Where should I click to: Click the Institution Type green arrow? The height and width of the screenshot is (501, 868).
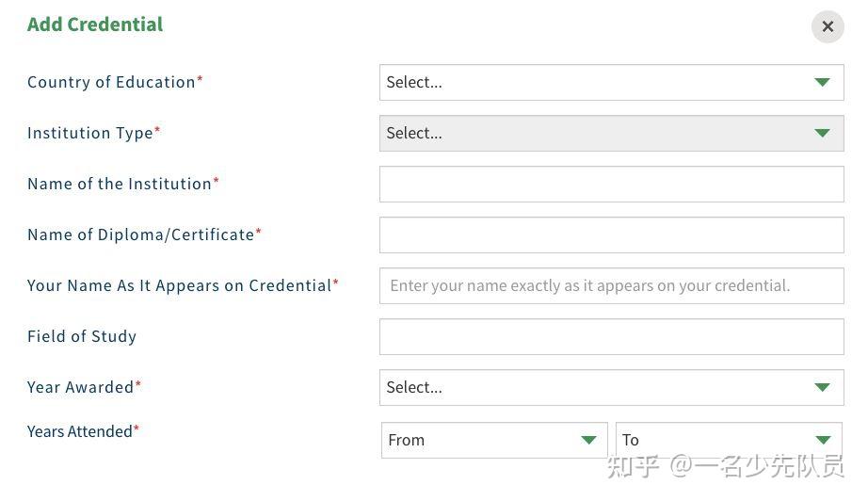coord(822,134)
